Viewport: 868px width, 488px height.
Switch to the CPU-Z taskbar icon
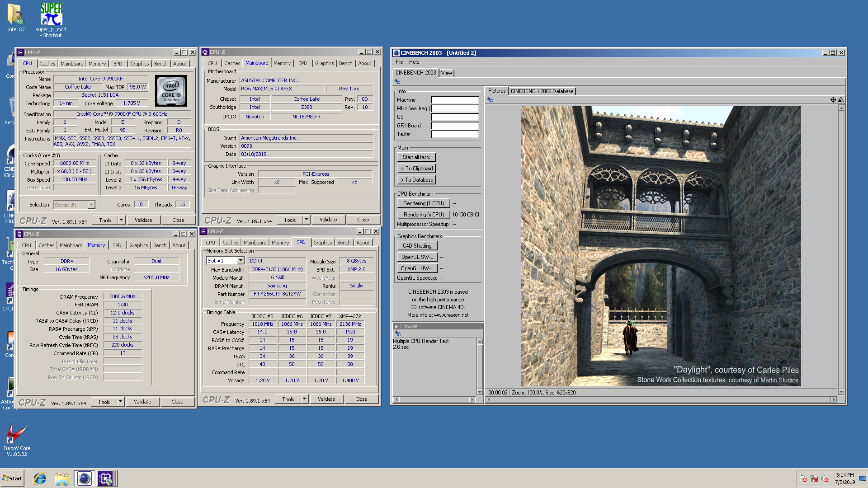pyautogui.click(x=105, y=479)
